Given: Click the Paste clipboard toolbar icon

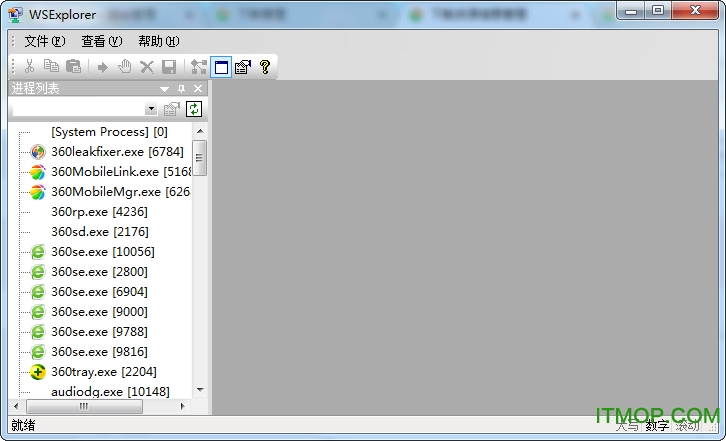Looking at the screenshot, I should click(x=74, y=67).
